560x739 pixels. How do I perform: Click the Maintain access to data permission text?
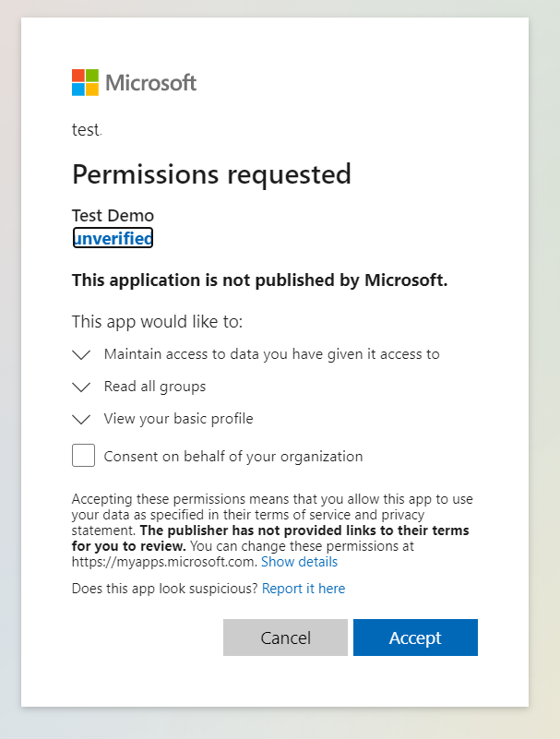[x=271, y=353]
